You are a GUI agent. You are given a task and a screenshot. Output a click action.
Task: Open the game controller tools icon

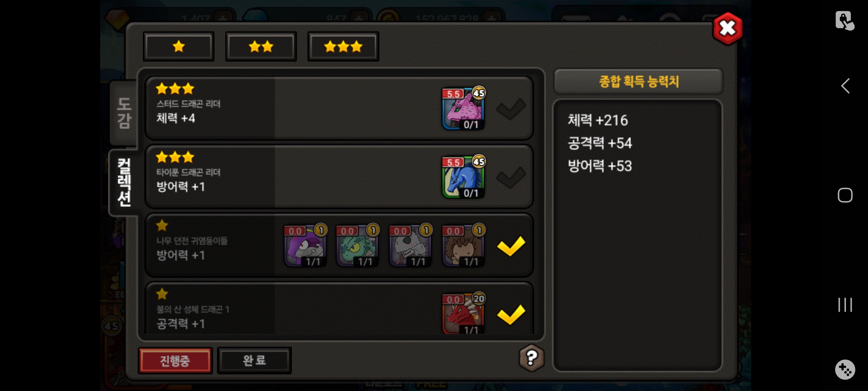pyautogui.click(x=845, y=369)
